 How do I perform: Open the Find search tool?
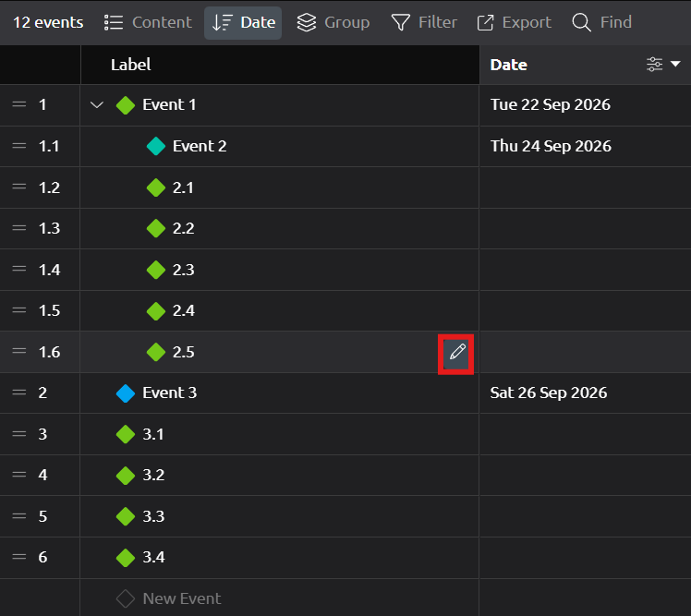point(602,22)
